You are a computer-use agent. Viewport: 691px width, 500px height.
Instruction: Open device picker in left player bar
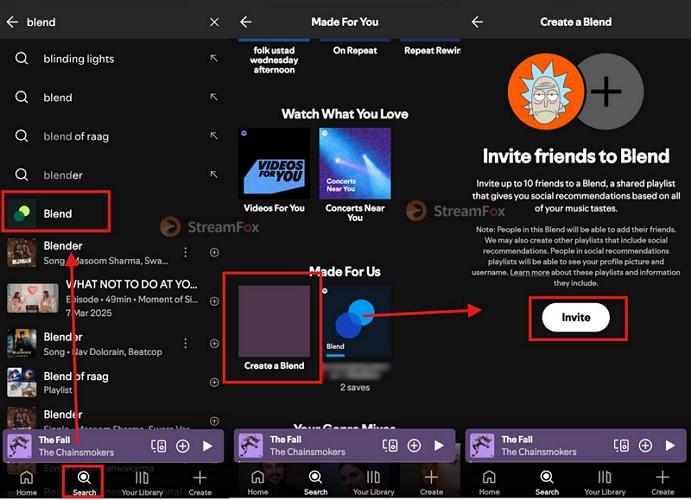pyautogui.click(x=159, y=446)
